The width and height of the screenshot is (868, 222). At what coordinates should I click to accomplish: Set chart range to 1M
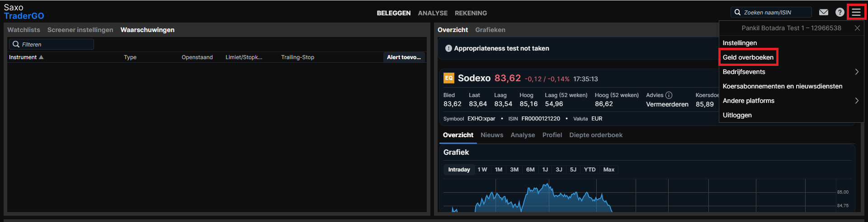click(x=499, y=170)
